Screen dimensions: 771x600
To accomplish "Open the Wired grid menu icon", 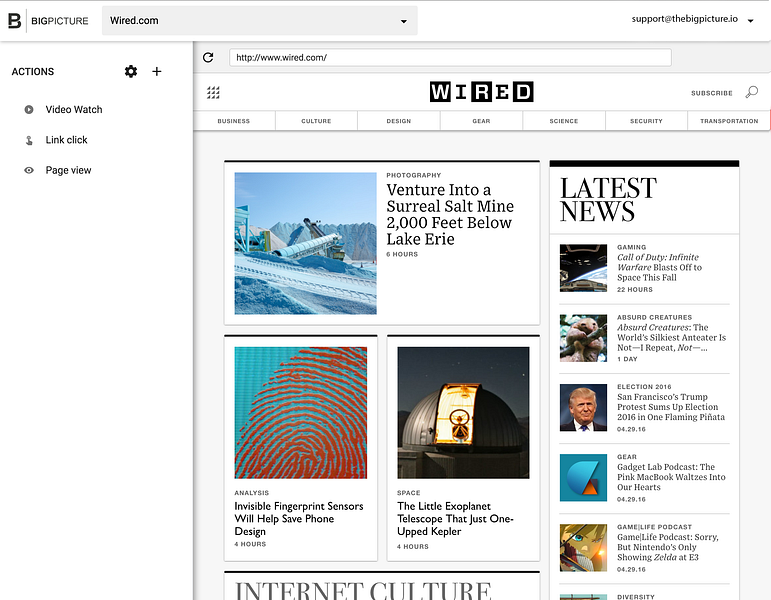I will tap(213, 92).
